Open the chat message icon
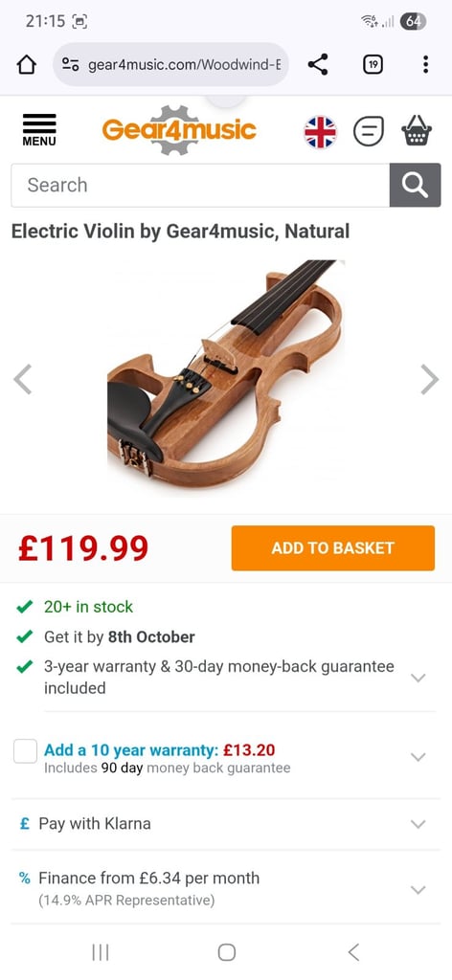 pyautogui.click(x=369, y=131)
